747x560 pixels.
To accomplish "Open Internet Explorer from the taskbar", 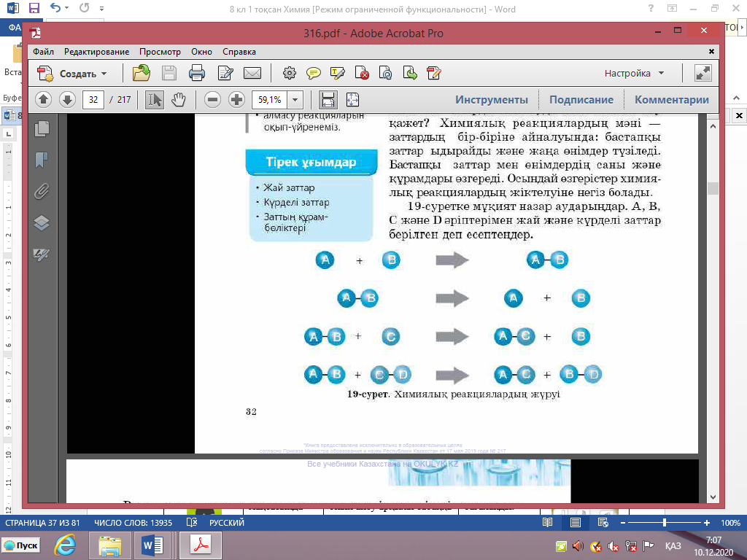I will pyautogui.click(x=65, y=545).
